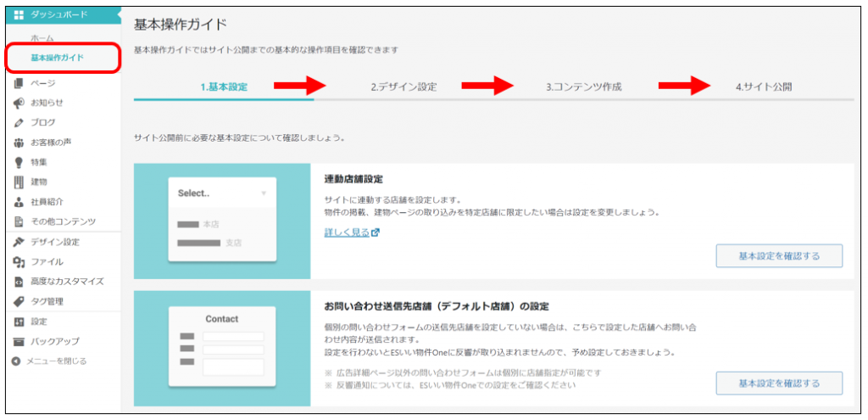Switch to the 3.コンテンツ作成 tab
Image resolution: width=868 pixels, height=420 pixels.
583,87
